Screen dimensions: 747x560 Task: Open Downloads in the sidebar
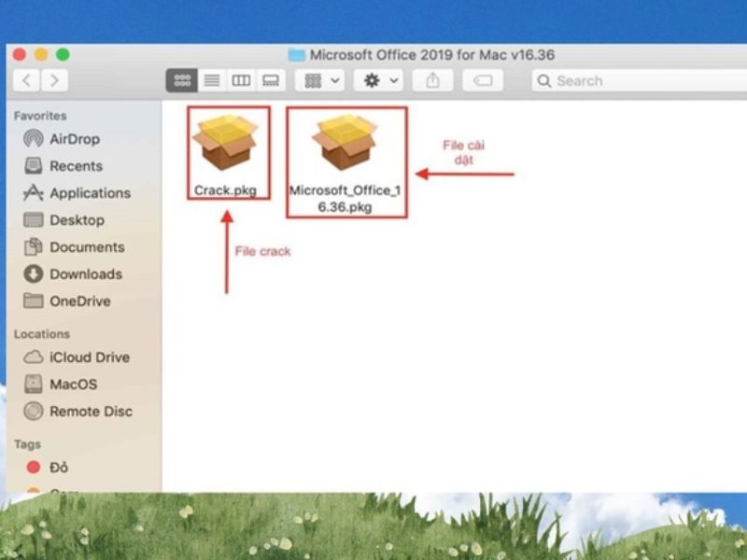(73, 274)
